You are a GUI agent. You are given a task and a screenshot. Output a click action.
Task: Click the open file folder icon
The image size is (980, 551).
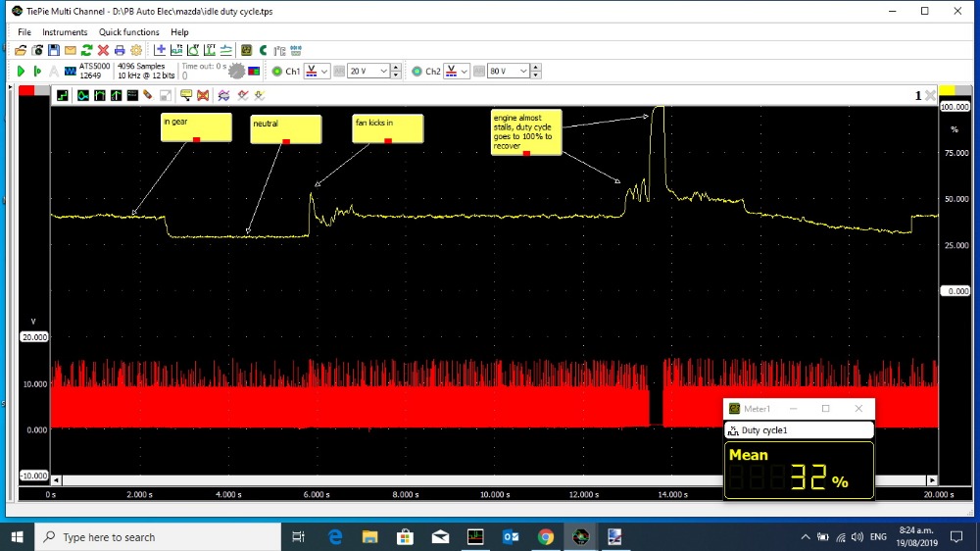click(x=21, y=50)
